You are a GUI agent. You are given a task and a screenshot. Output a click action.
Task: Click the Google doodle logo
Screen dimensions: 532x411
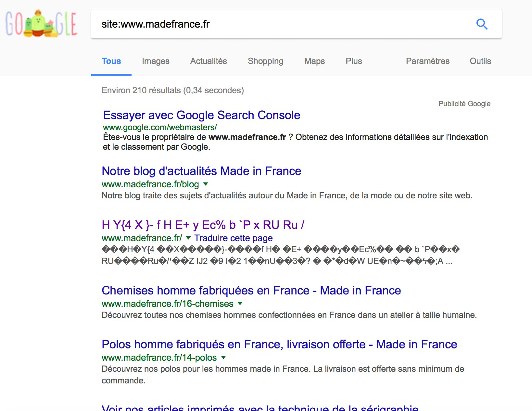(x=41, y=23)
